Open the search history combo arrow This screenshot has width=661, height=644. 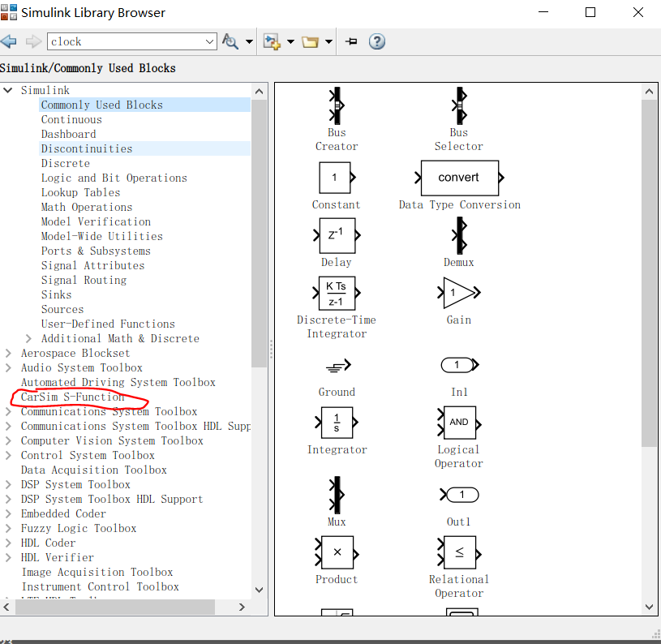[209, 41]
